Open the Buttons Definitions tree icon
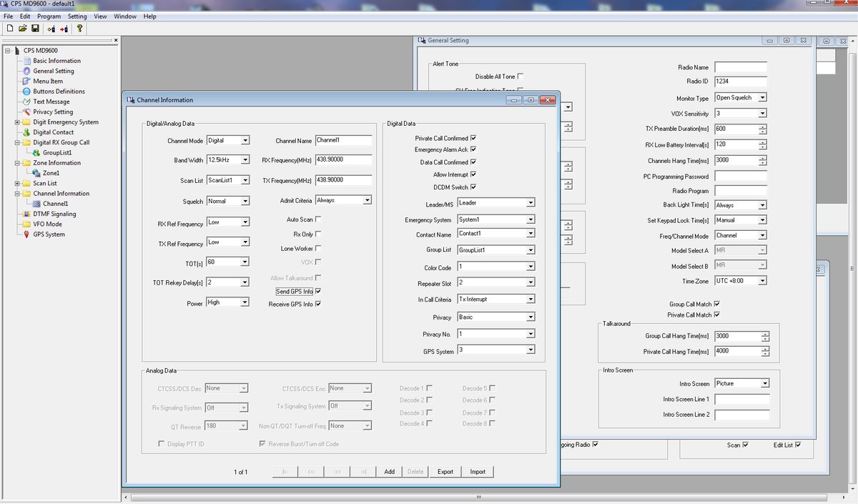858x504 pixels. [x=27, y=92]
